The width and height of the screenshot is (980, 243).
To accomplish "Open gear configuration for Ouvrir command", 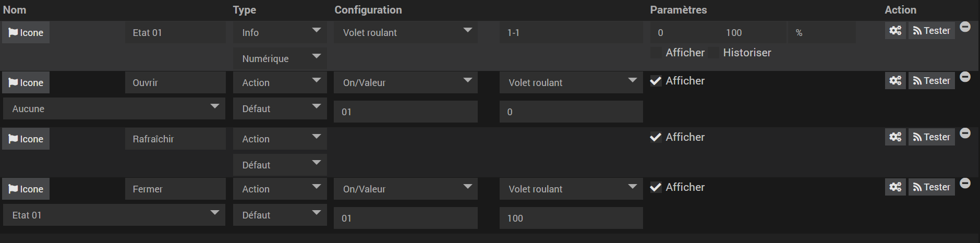I will [895, 81].
